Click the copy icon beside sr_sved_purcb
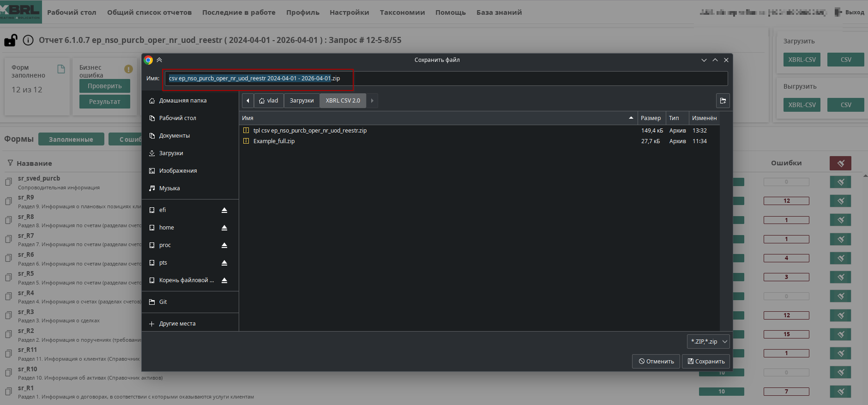This screenshot has width=868, height=405. 8,182
